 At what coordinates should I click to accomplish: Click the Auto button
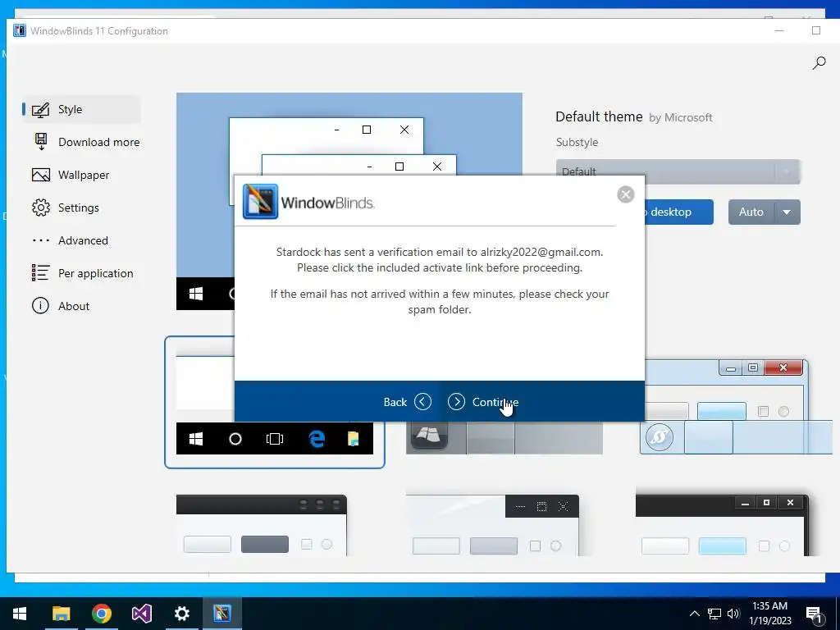751,212
